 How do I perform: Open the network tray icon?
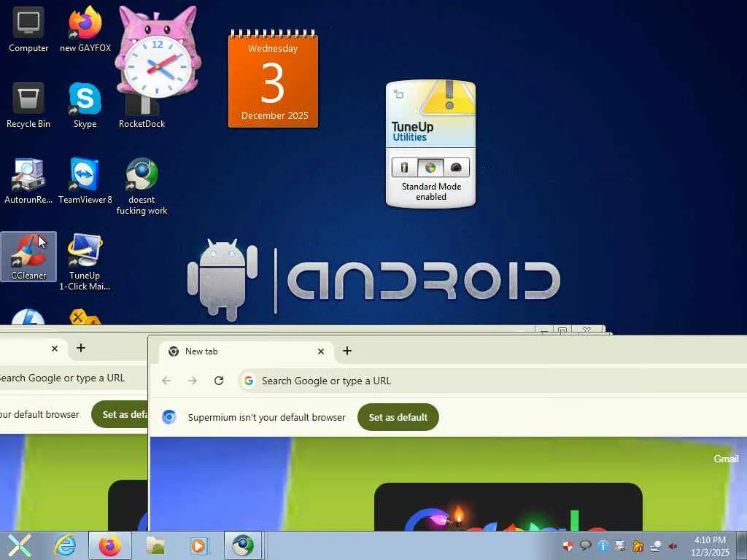point(656,545)
